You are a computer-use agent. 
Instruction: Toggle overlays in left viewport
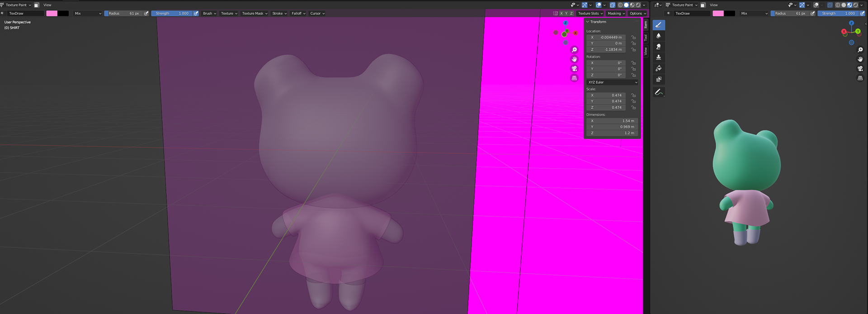(599, 5)
